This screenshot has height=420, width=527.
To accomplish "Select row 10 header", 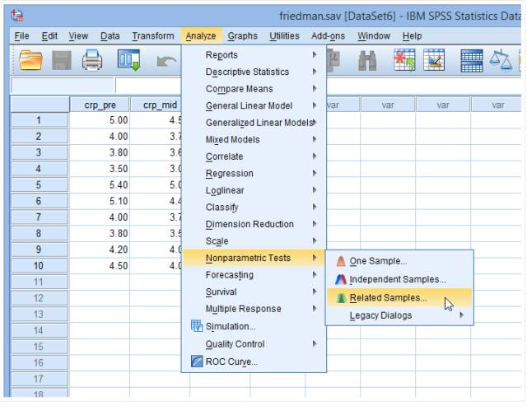I will [x=40, y=266].
